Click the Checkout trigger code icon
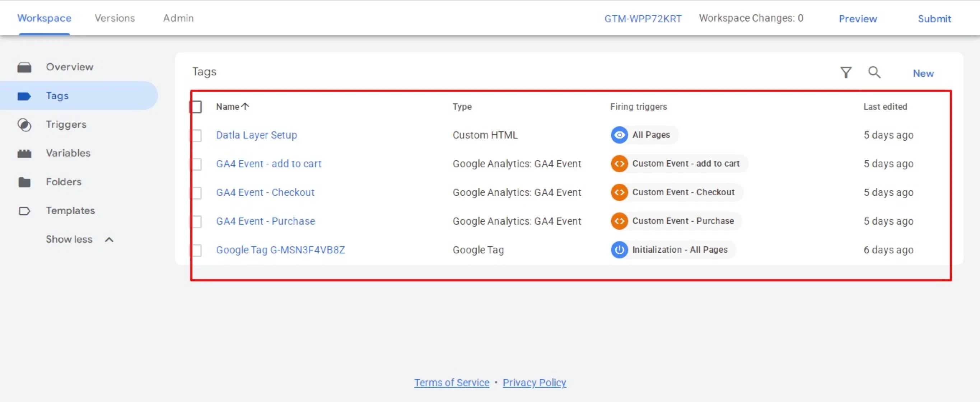This screenshot has height=402, width=980. pos(619,192)
